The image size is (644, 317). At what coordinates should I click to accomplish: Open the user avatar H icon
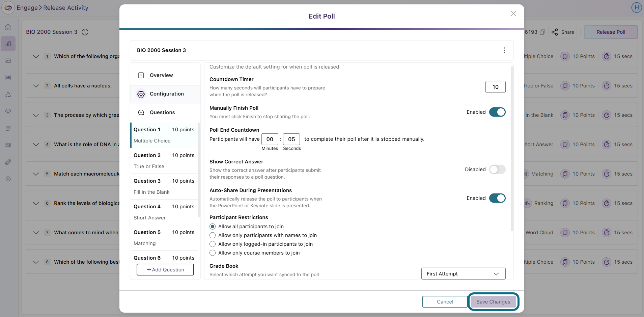click(x=637, y=7)
